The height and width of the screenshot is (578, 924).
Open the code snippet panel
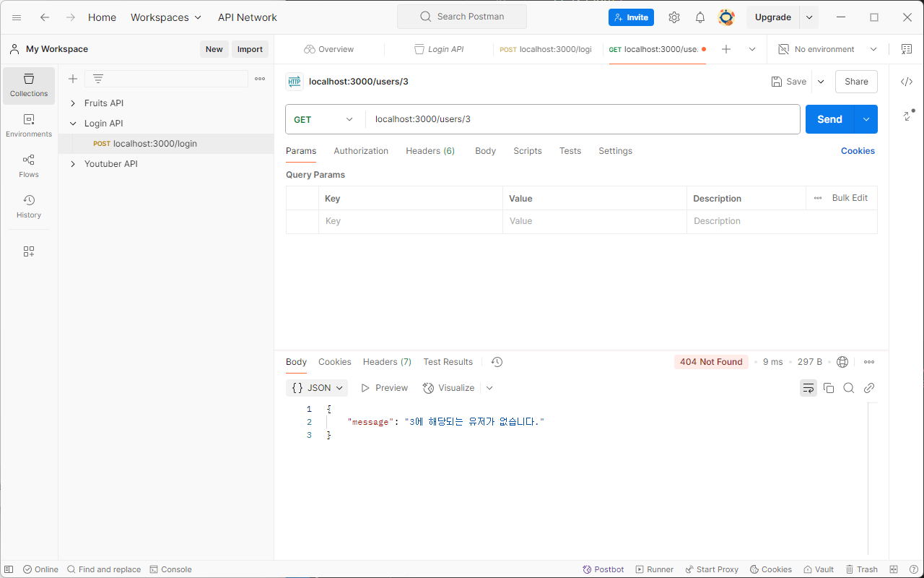pos(907,82)
